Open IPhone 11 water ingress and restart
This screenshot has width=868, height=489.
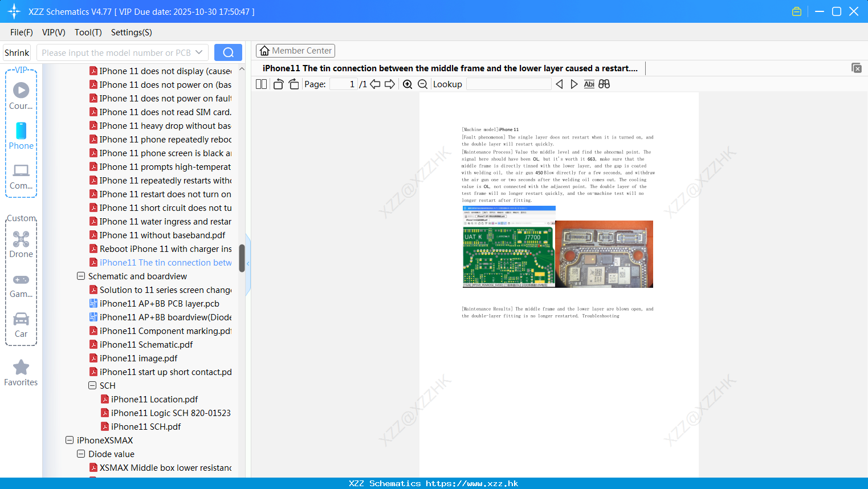[x=161, y=221]
